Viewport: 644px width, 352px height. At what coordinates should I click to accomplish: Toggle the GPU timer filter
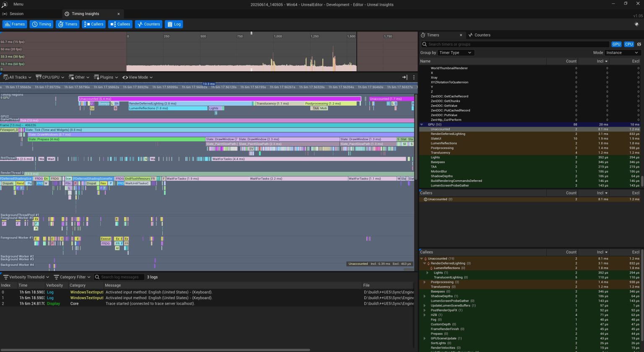point(616,44)
